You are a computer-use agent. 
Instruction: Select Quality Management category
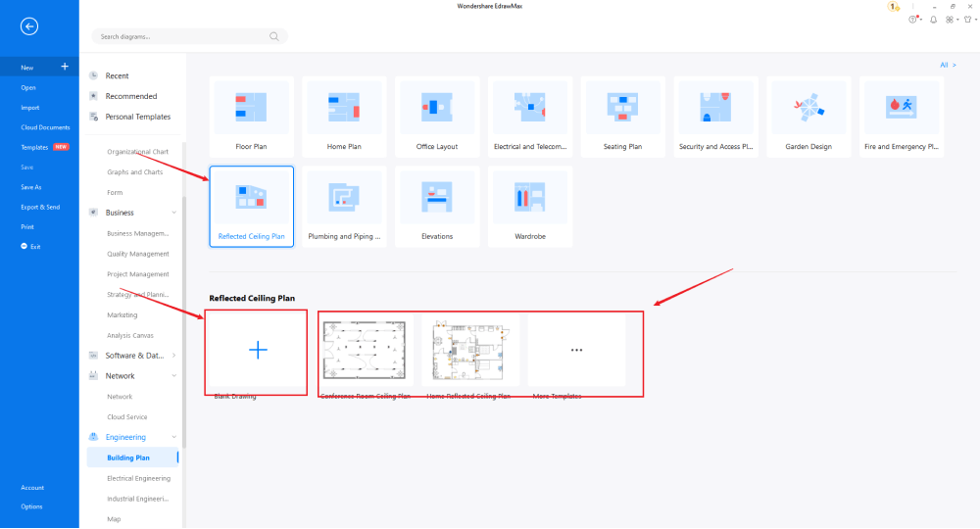tap(138, 254)
